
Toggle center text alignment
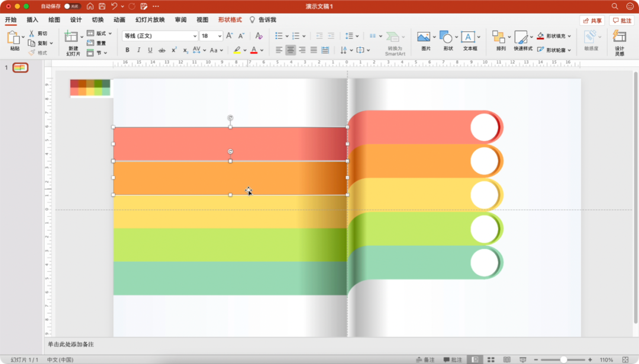[x=290, y=50]
